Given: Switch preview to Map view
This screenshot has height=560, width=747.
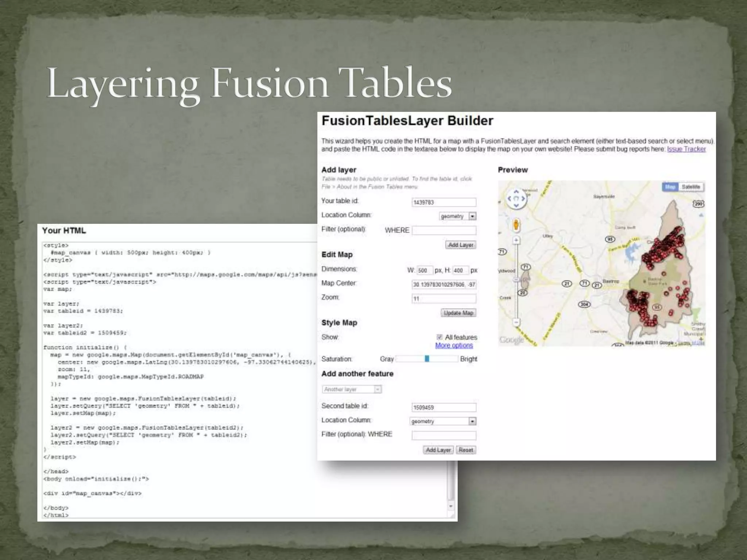Looking at the screenshot, I should (670, 187).
